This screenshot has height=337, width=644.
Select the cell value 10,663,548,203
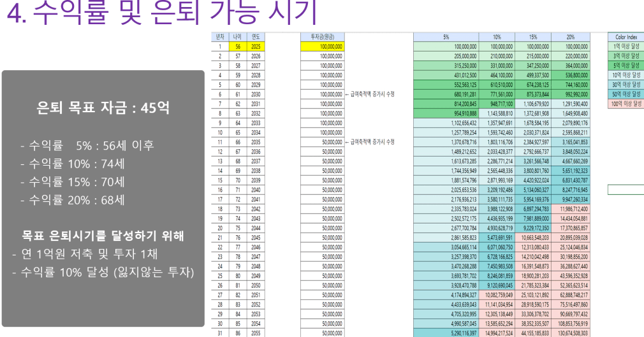(x=532, y=238)
